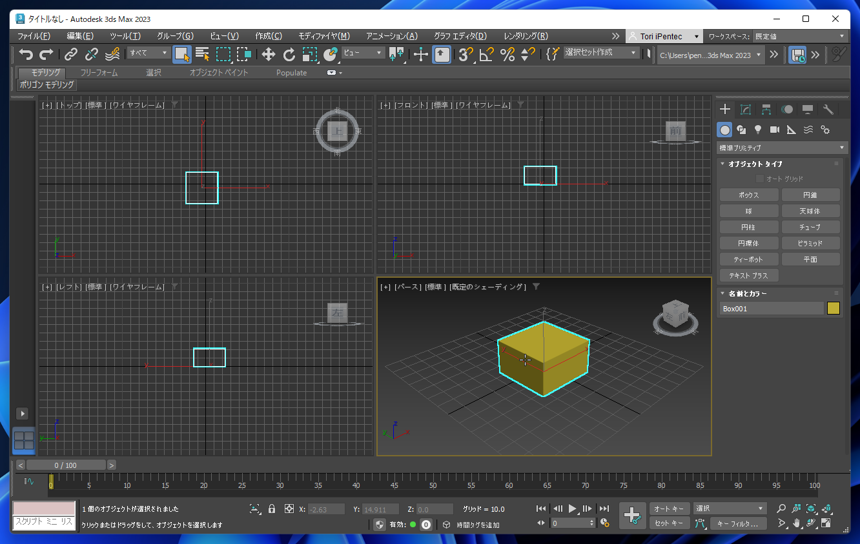The image size is (860, 544).
Task: Click the ピラミッド primitive button
Action: (810, 243)
